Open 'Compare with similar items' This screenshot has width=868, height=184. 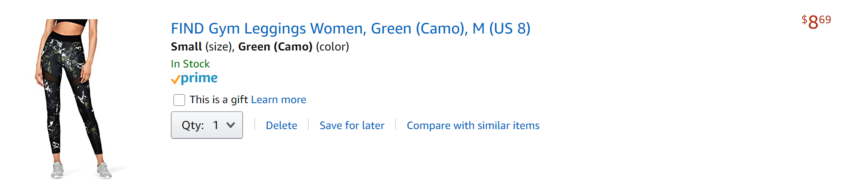pyautogui.click(x=473, y=125)
